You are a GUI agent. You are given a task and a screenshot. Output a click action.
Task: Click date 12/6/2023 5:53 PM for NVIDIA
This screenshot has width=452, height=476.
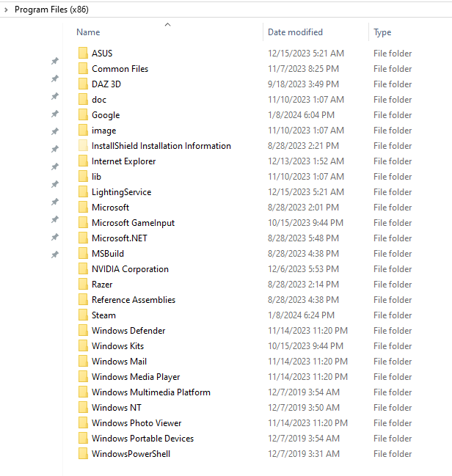[x=303, y=269]
